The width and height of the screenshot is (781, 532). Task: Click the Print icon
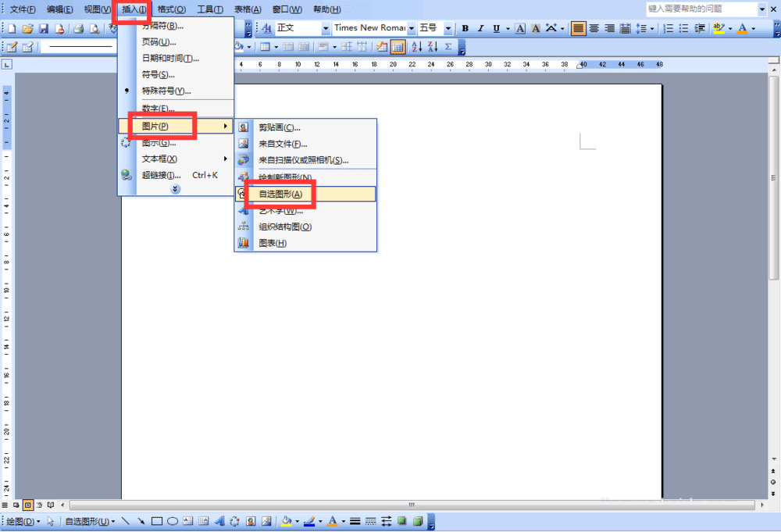pyautogui.click(x=78, y=28)
